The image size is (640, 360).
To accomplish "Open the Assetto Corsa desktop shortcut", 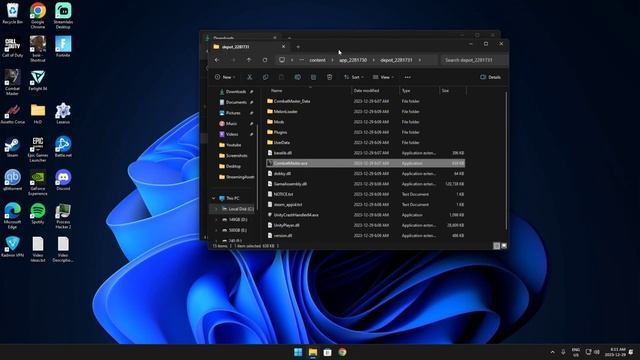I will coord(13,114).
